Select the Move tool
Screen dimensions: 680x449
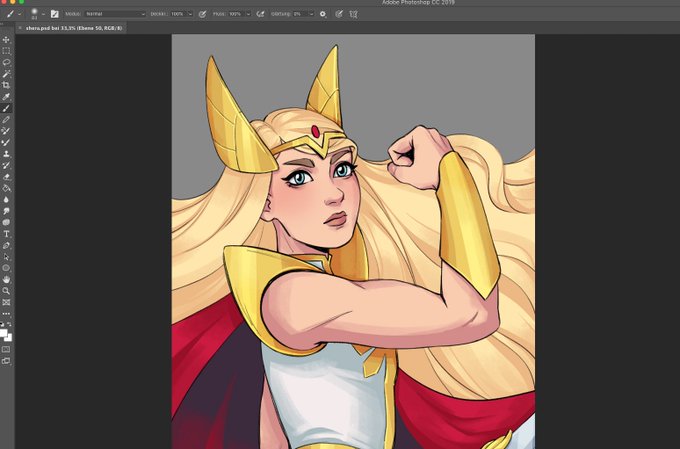pyautogui.click(x=6, y=40)
